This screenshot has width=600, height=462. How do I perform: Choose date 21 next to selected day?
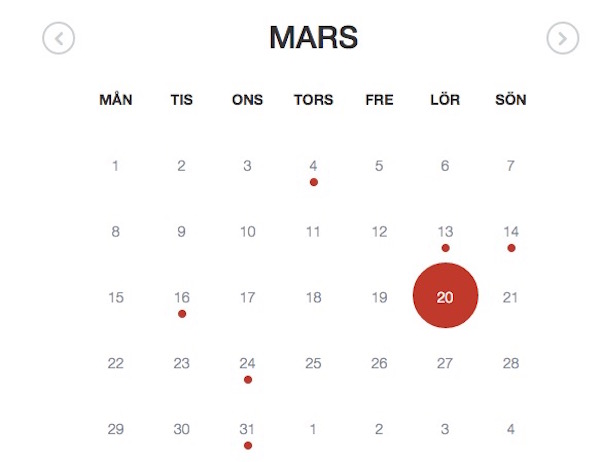click(511, 298)
